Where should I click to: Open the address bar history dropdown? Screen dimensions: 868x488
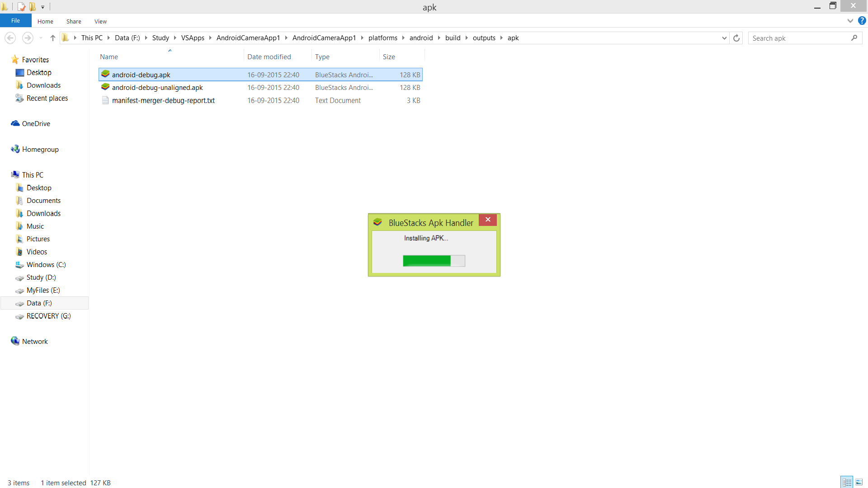[x=725, y=38]
